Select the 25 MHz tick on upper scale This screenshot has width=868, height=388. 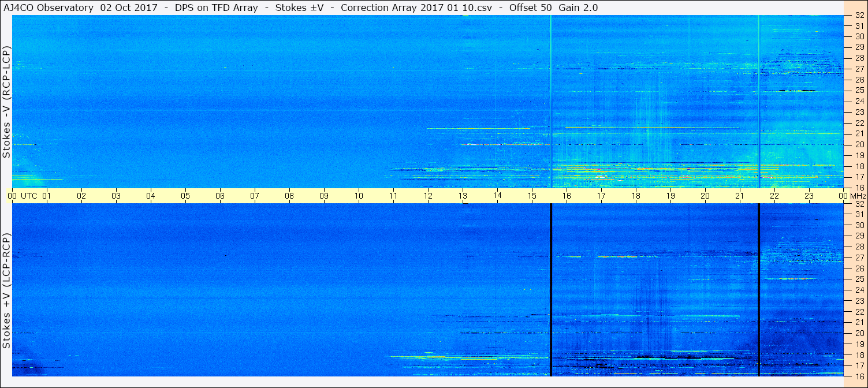click(x=859, y=91)
